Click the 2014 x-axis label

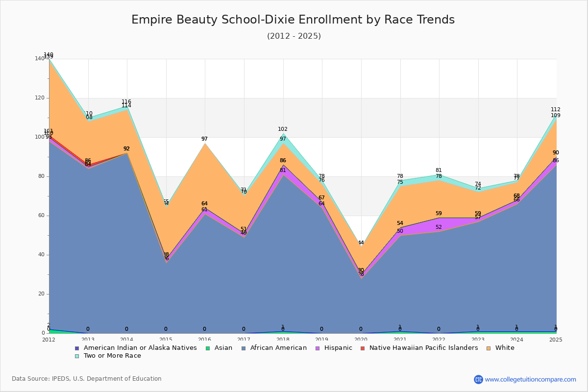tap(127, 340)
